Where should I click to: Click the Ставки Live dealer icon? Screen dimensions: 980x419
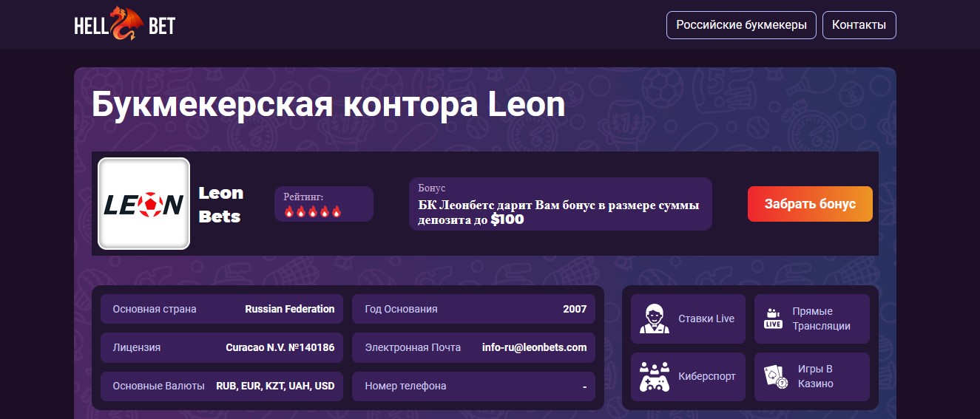(655, 318)
